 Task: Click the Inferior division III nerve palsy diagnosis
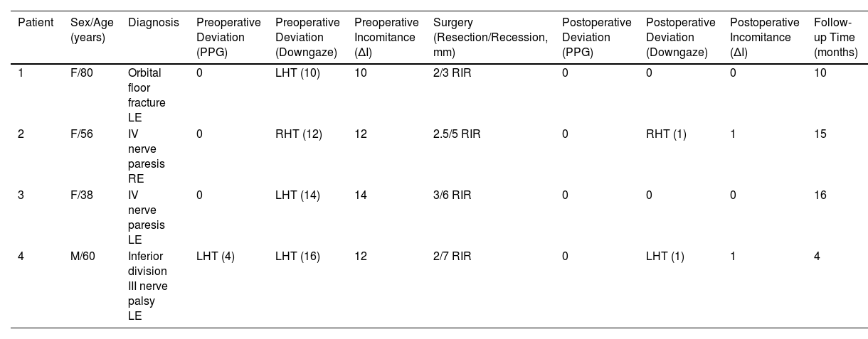click(x=147, y=286)
